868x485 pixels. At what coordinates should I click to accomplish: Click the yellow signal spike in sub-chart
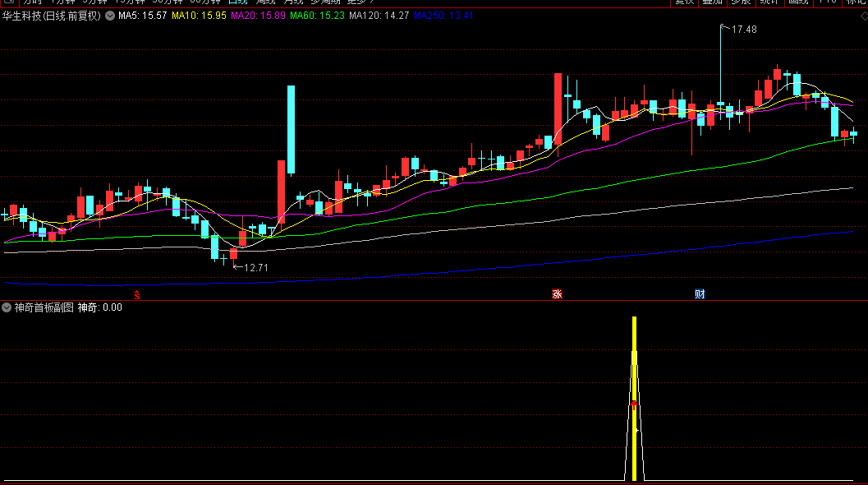[635, 399]
